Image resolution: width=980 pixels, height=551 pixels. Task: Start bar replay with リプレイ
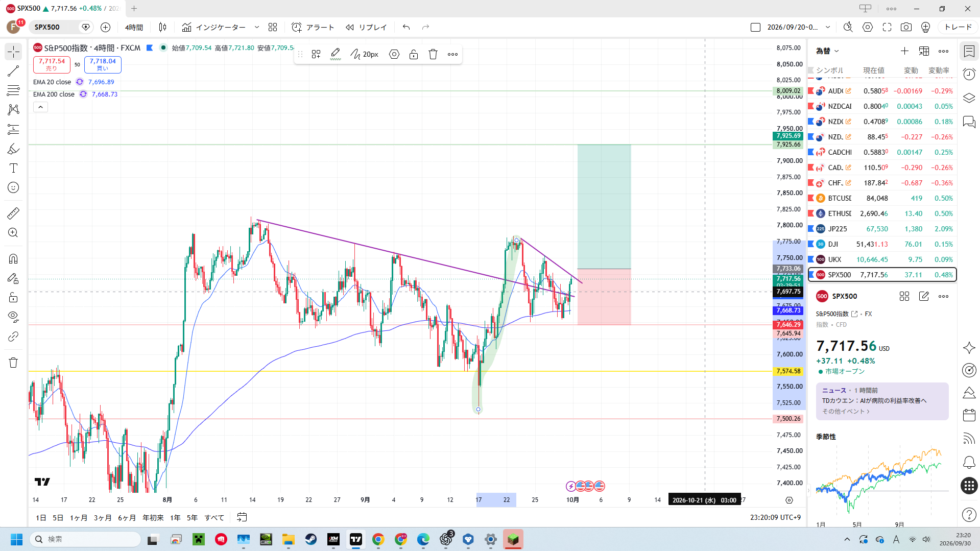pos(366,27)
